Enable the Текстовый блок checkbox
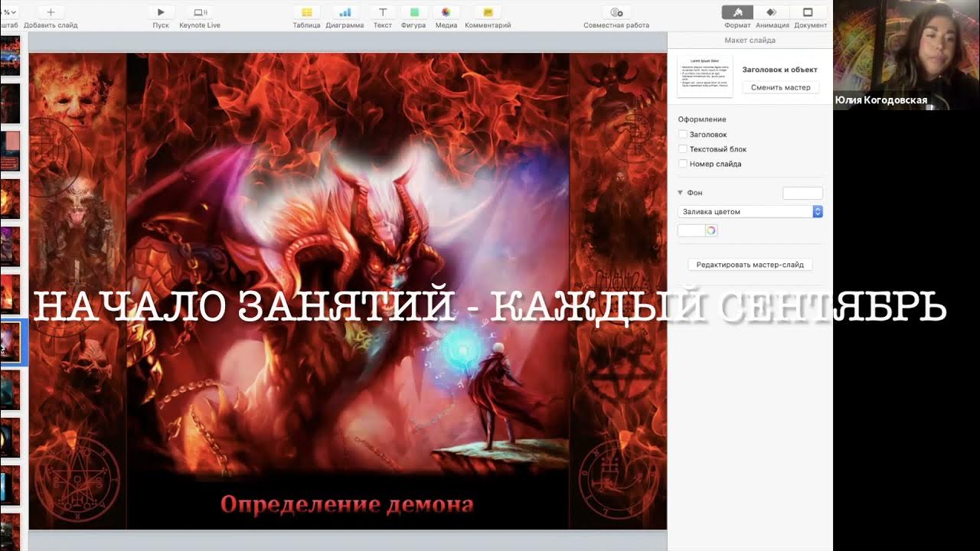The height and width of the screenshot is (551, 980). click(x=683, y=149)
